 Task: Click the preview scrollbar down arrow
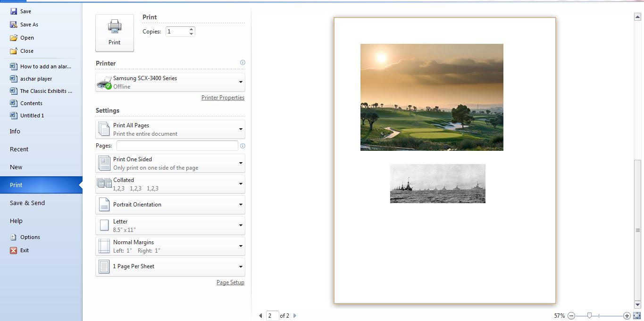tap(637, 305)
